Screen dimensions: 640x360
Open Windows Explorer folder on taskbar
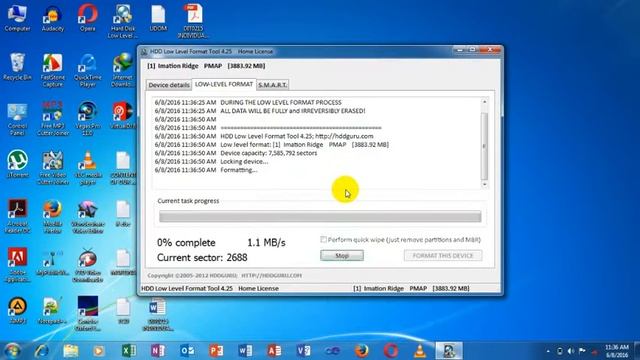(x=71, y=351)
